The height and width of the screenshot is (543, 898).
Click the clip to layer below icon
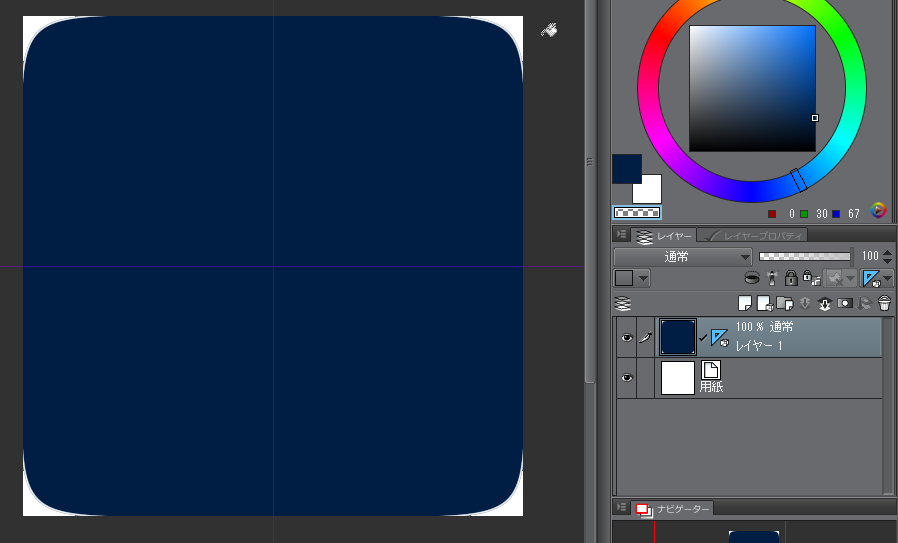point(752,278)
